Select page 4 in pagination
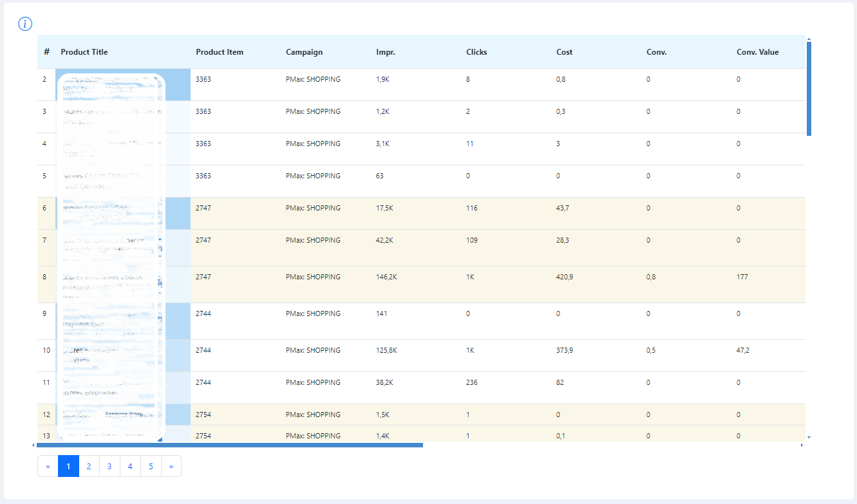Screen dimensions: 857x504 [130, 466]
